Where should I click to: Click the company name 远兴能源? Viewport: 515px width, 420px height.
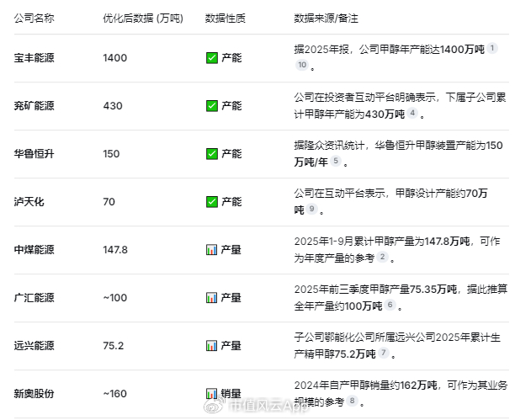[35, 346]
